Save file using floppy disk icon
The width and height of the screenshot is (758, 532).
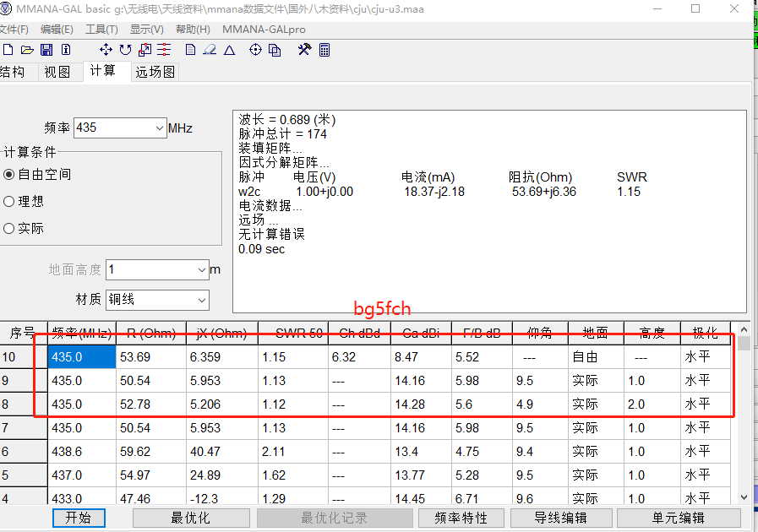click(x=46, y=50)
